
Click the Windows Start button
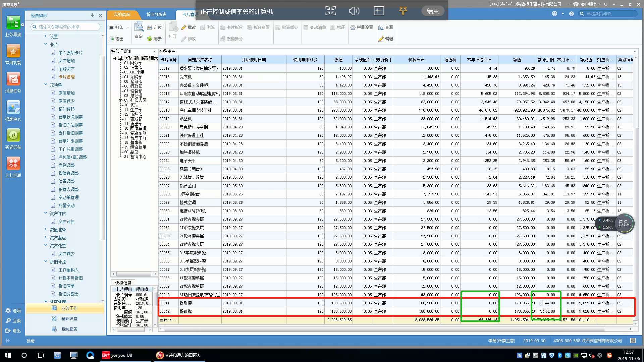(8, 355)
